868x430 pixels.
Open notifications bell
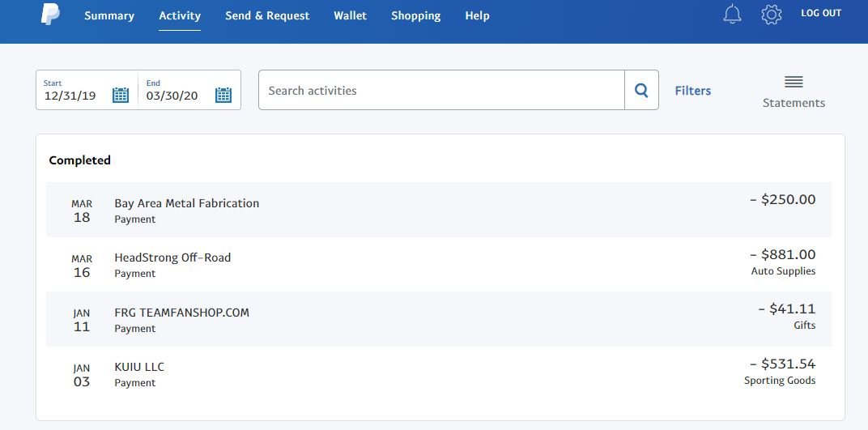tap(732, 14)
